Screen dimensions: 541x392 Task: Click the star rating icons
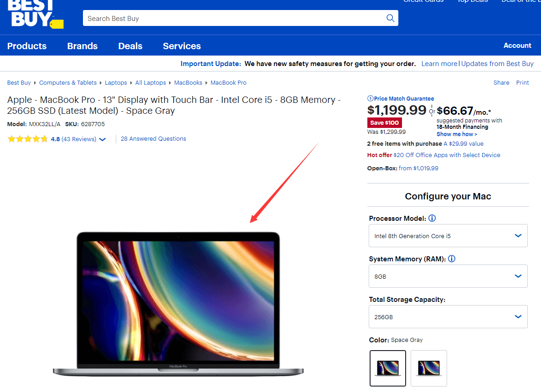pos(27,139)
